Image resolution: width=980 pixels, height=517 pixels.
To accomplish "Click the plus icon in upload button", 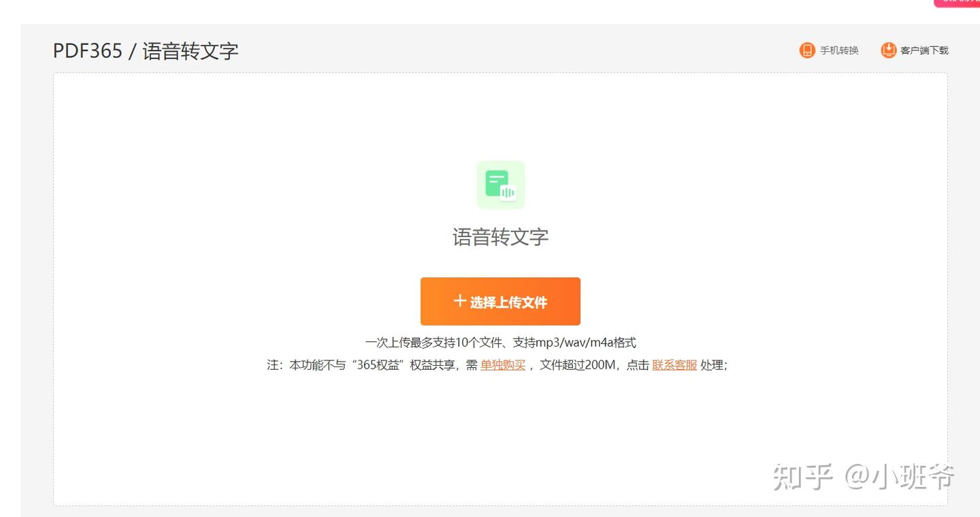I will click(x=460, y=301).
